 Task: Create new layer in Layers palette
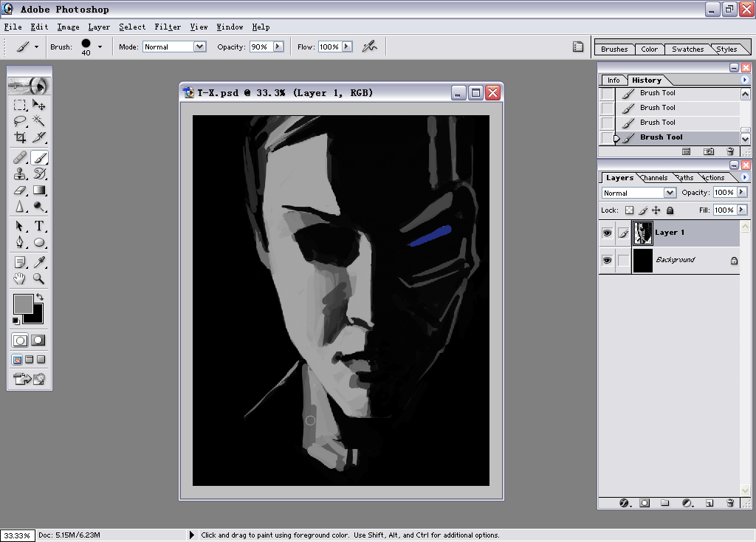pyautogui.click(x=709, y=503)
